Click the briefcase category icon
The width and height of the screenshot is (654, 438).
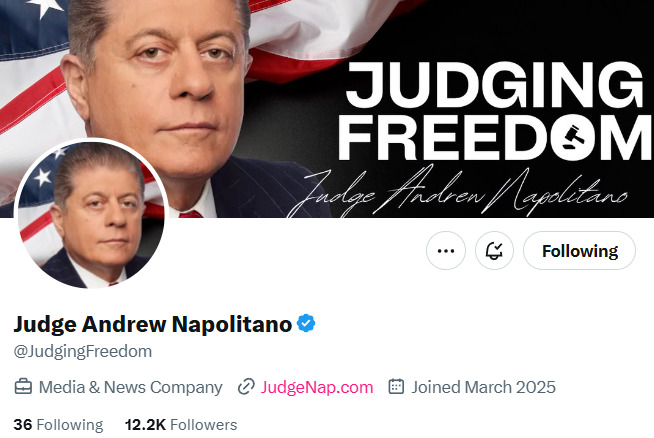tap(23, 387)
